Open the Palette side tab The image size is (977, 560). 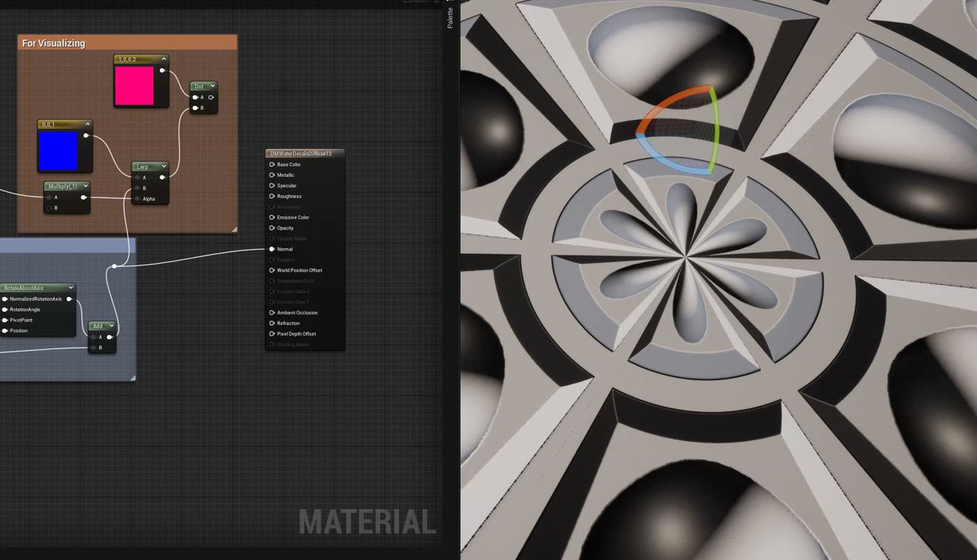450,16
